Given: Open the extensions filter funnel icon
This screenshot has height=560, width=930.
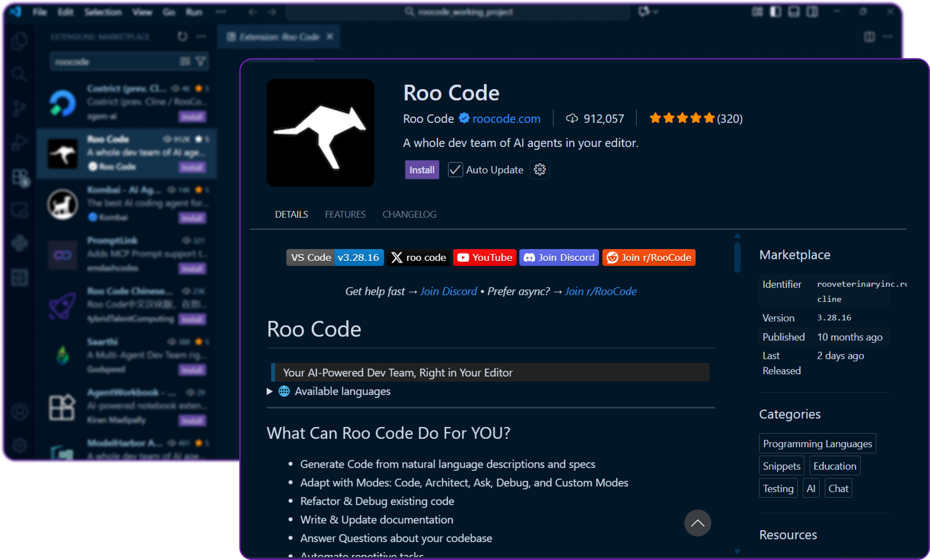Looking at the screenshot, I should 201,61.
